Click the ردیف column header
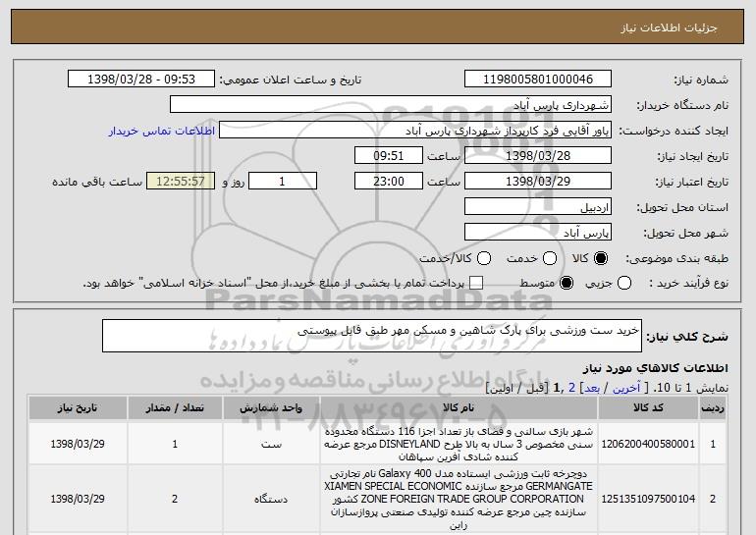Screen dimensions: 756x535 [x=713, y=408]
